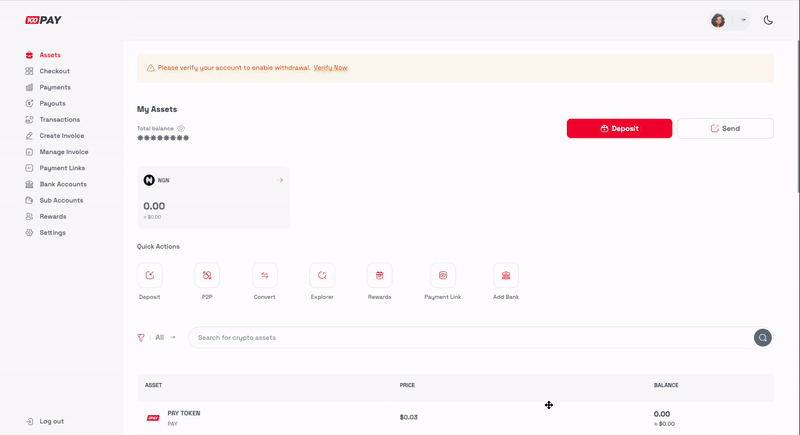
Task: Open the Checkout grid icon
Action: click(x=29, y=71)
